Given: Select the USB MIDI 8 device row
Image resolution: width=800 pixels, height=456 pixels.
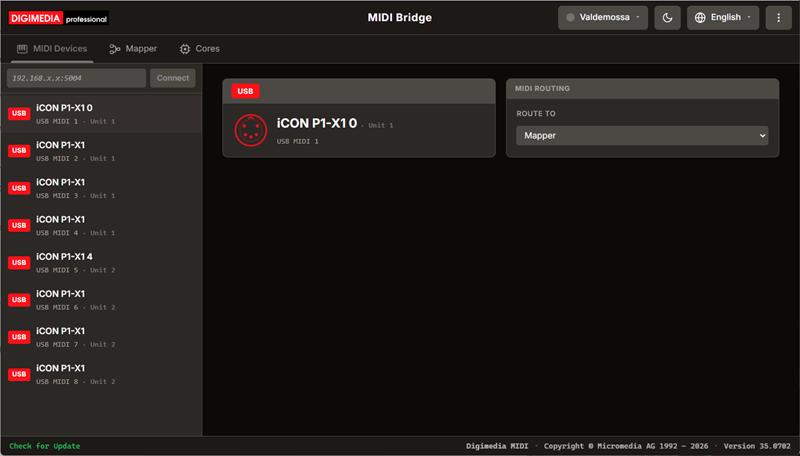Looking at the screenshot, I should [102, 374].
